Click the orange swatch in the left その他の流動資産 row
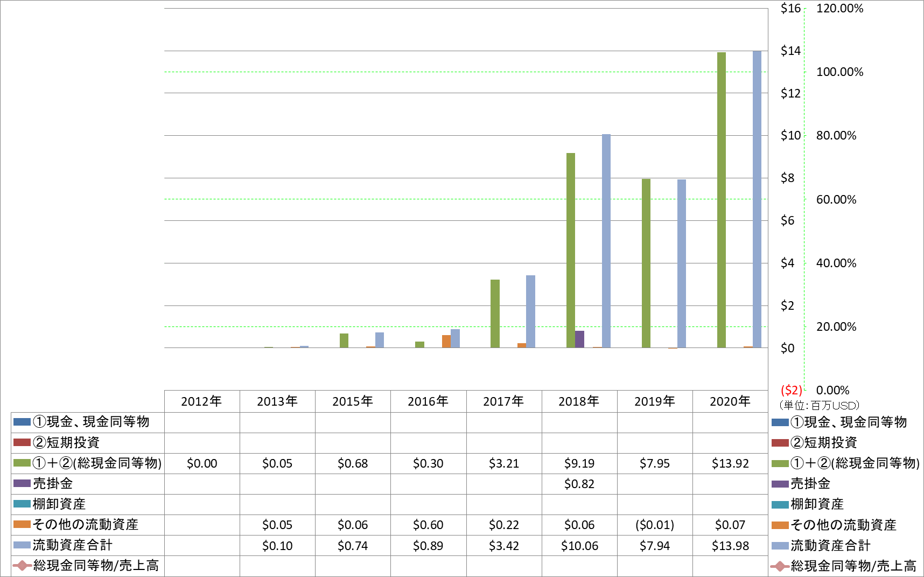Image resolution: width=924 pixels, height=577 pixels. 22,524
